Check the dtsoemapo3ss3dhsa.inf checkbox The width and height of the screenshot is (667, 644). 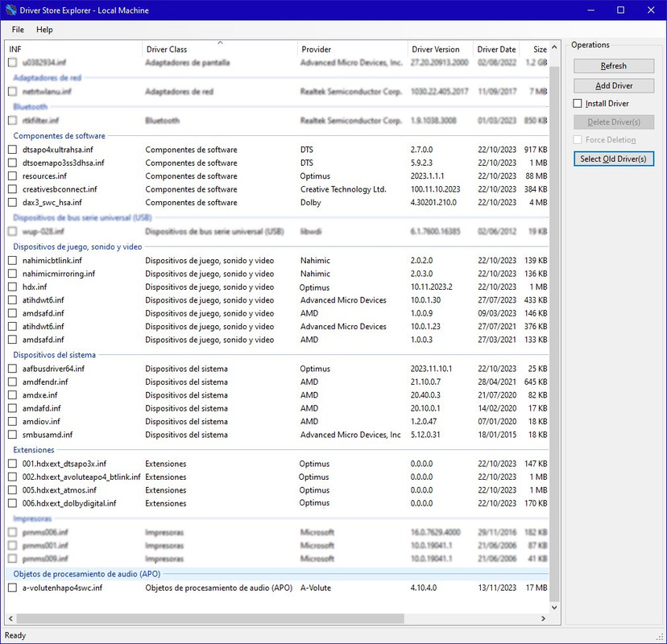pos(12,163)
